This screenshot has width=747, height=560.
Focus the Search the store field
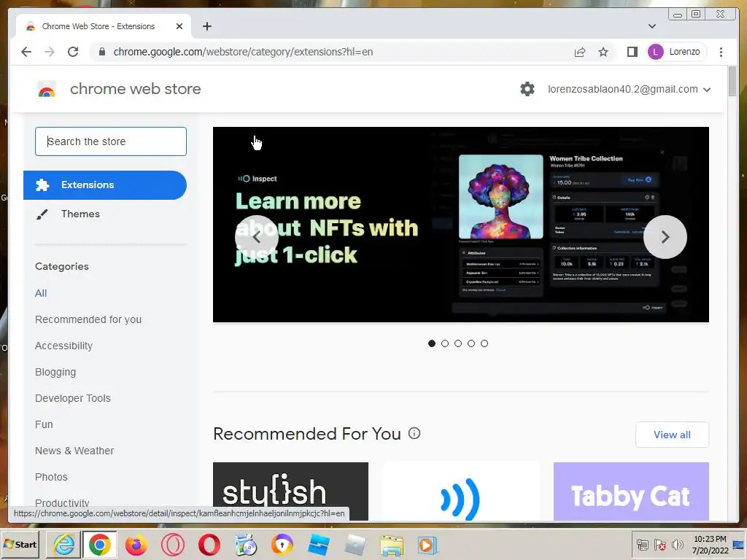(111, 141)
